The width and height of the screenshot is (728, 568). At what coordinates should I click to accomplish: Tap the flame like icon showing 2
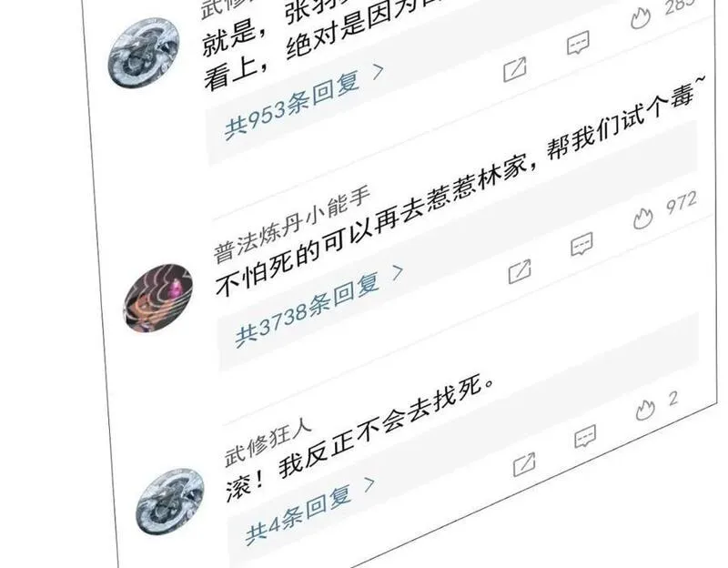(x=645, y=409)
